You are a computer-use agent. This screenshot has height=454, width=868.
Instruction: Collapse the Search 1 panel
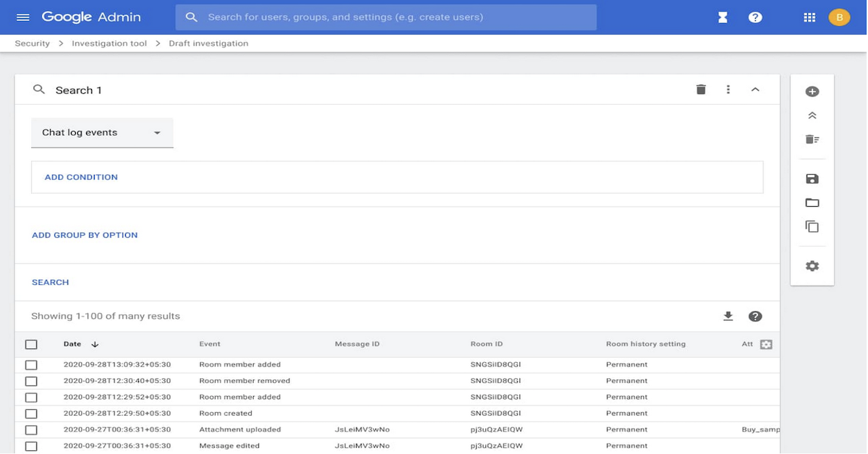754,90
